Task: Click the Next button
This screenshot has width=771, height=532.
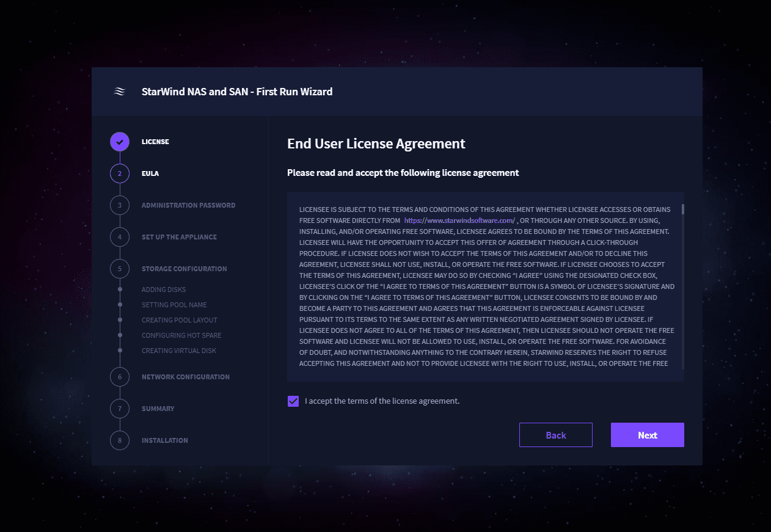Action: [648, 435]
